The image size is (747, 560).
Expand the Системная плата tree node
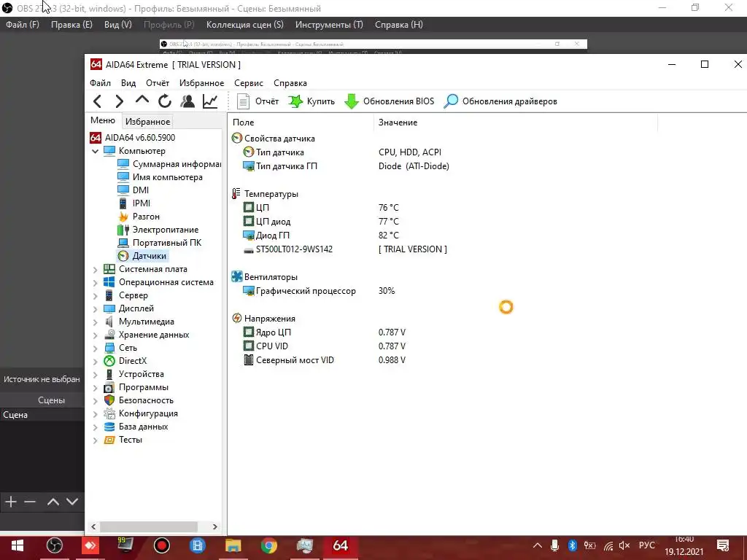95,270
